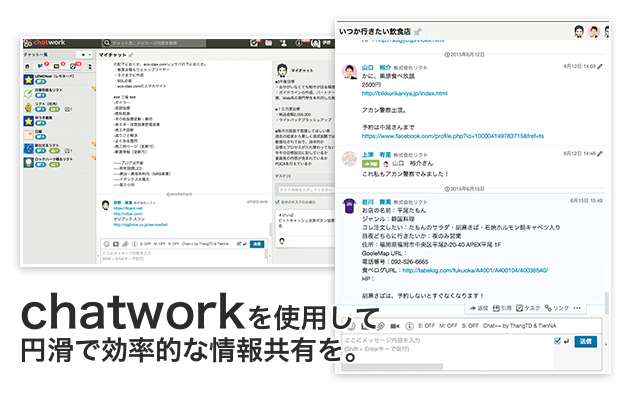This screenshot has height=400, width=640.
Task: Open the pink-icon chat room
Action: click(x=59, y=135)
